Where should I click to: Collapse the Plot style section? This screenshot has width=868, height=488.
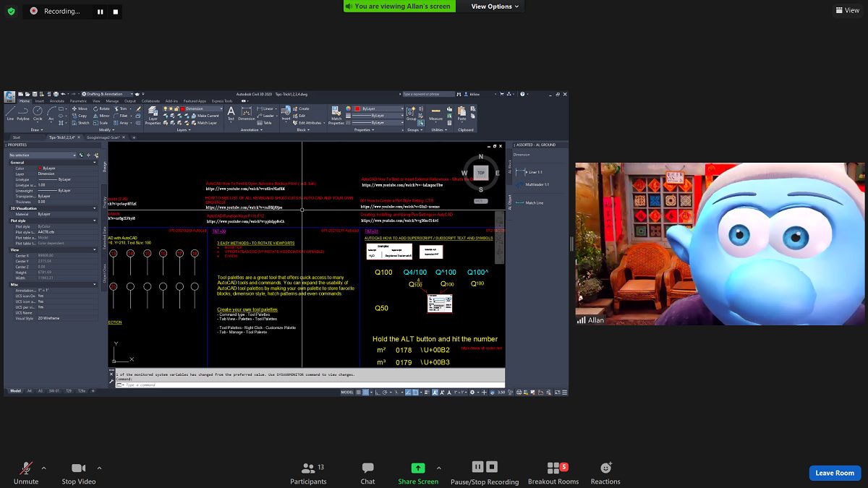pos(95,221)
